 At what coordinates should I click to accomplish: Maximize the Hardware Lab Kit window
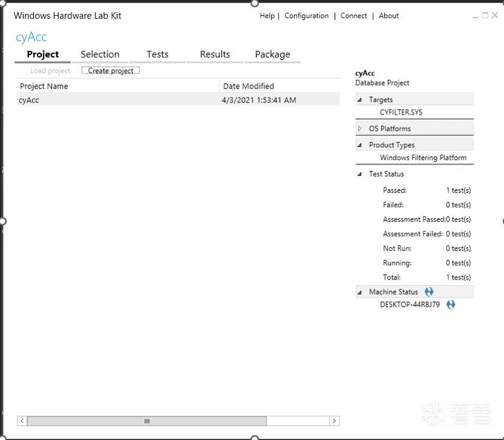[x=485, y=15]
